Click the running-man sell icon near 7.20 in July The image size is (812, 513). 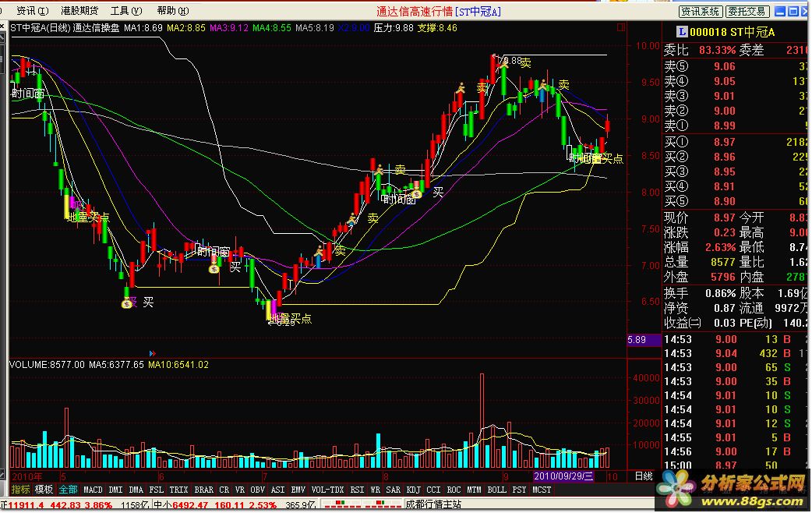[320, 251]
